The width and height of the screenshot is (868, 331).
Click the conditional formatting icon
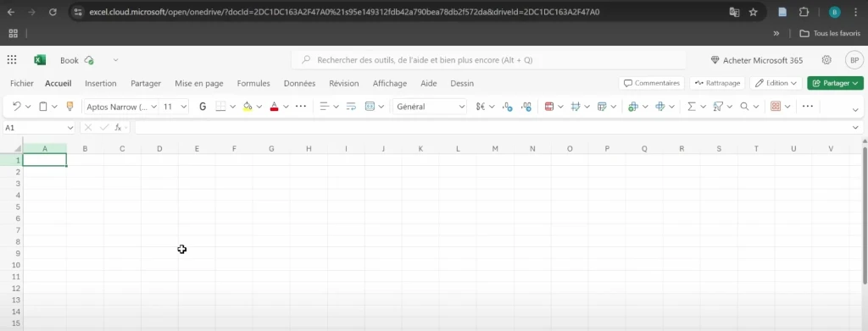549,107
